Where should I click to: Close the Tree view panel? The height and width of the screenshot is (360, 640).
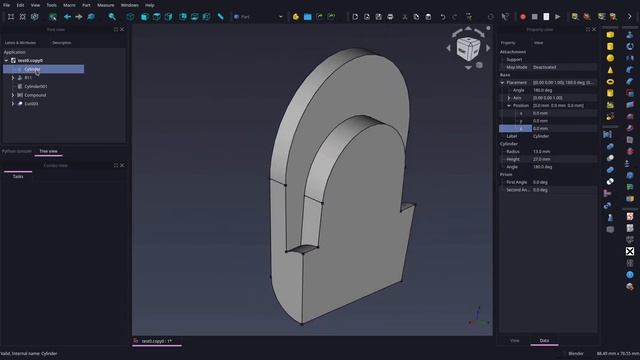pos(122,29)
